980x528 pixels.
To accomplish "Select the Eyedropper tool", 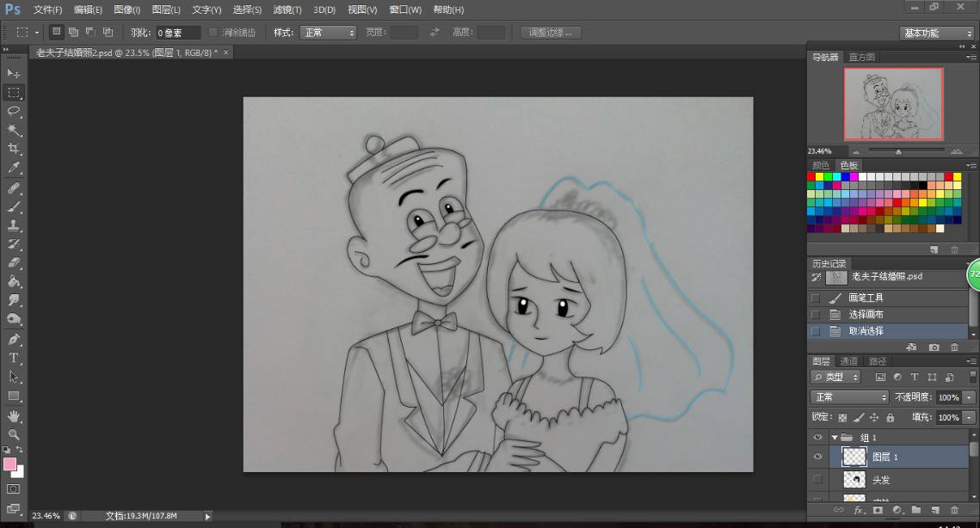I will pyautogui.click(x=13, y=168).
